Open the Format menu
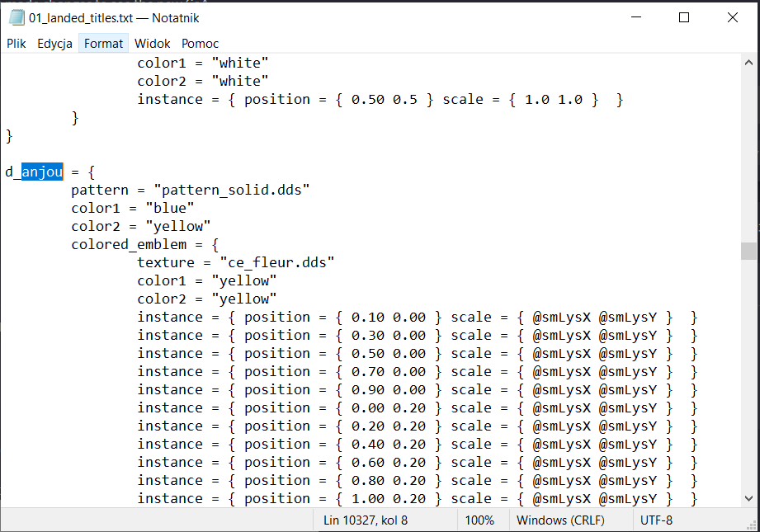 (103, 43)
